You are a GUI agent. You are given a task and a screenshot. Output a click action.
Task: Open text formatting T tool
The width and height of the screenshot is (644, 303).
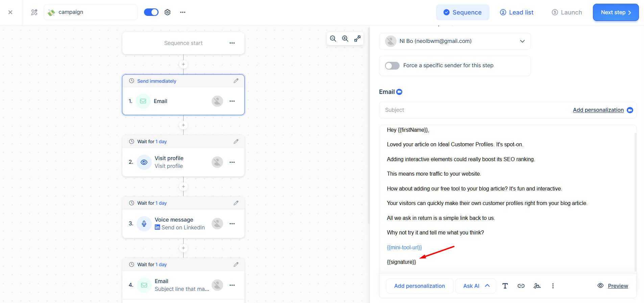(505, 286)
